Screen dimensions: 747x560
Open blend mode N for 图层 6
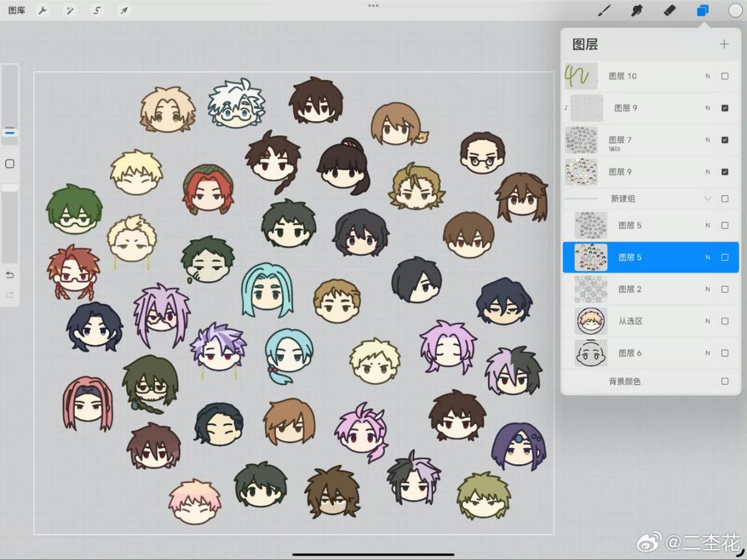tap(707, 353)
